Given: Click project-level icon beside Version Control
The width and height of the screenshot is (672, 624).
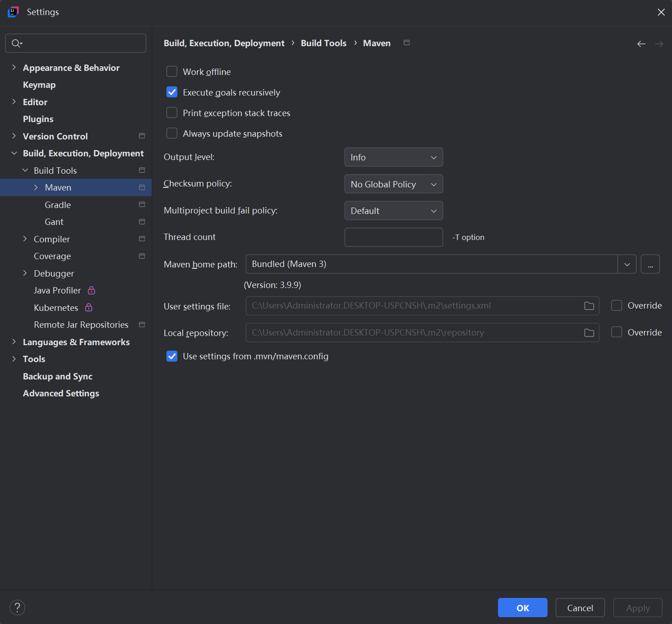Looking at the screenshot, I should click(x=142, y=136).
